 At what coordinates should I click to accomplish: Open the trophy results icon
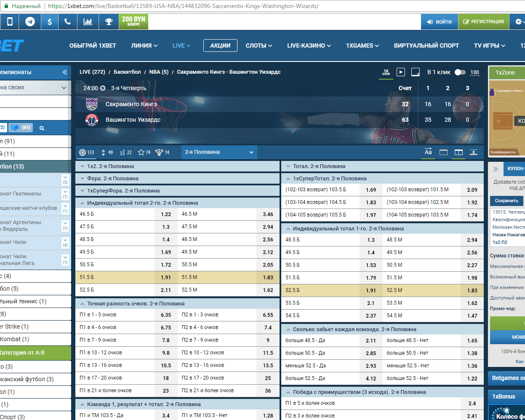(x=109, y=21)
